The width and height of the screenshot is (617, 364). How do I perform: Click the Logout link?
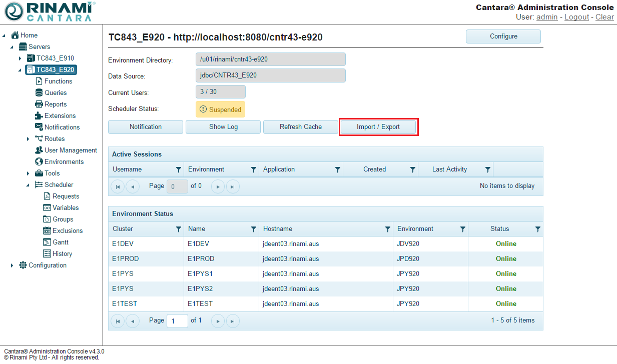pyautogui.click(x=576, y=17)
